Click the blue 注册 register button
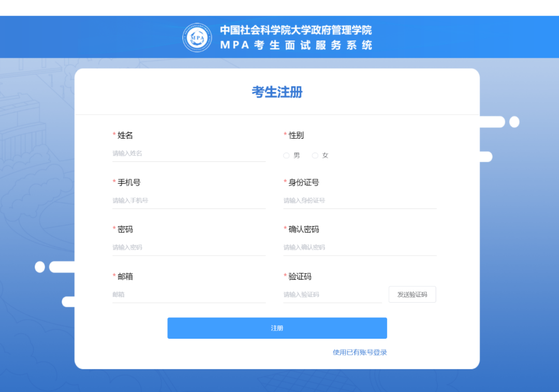Image resolution: width=559 pixels, height=392 pixels. 277,328
